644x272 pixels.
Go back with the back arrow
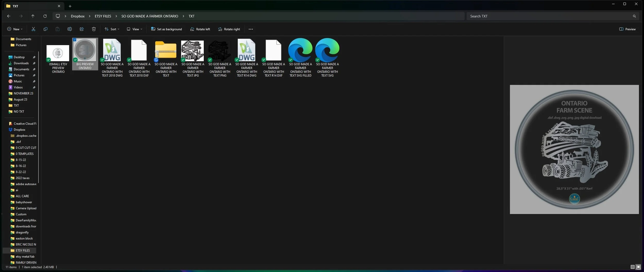(9, 16)
